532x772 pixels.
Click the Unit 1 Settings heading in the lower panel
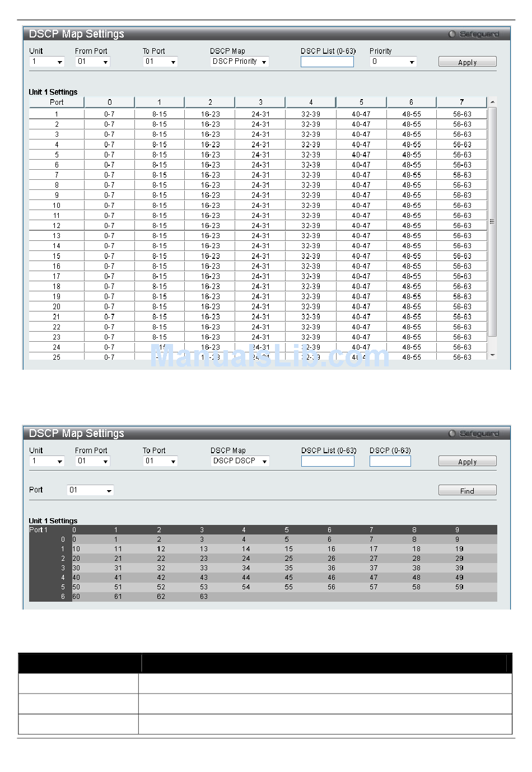(53, 521)
